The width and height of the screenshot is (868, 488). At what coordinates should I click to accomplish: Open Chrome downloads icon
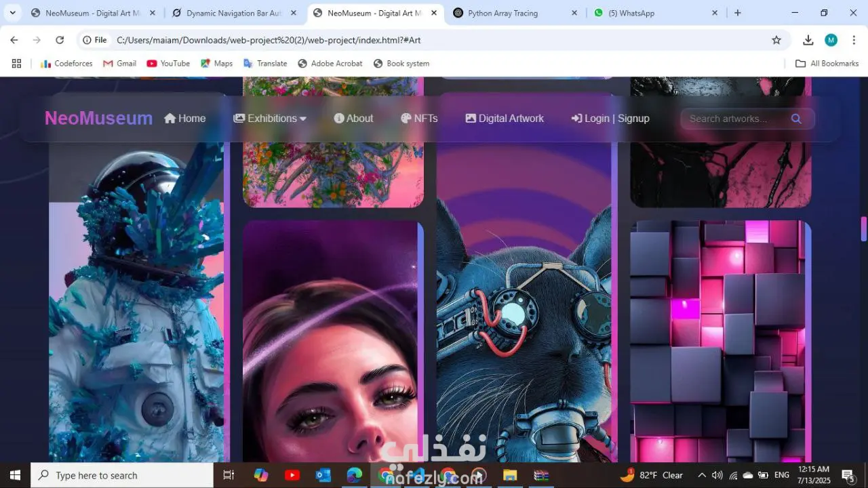pos(808,40)
